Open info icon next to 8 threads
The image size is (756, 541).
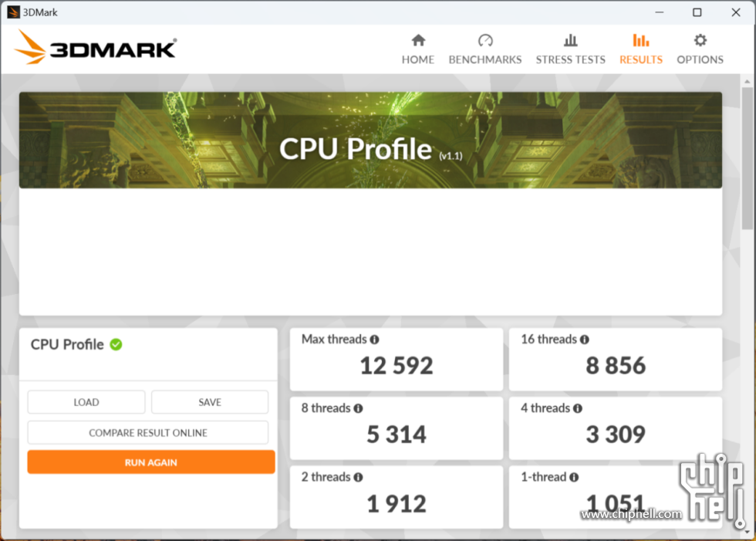(x=358, y=409)
